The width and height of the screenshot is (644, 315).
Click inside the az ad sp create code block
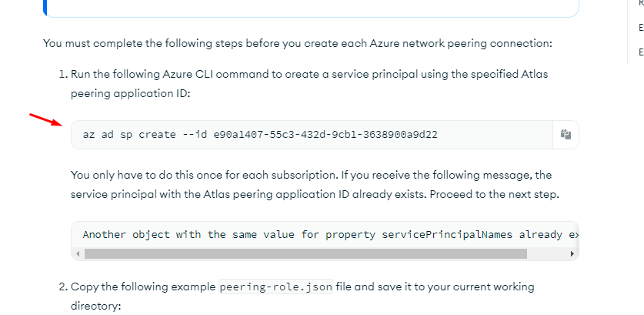click(x=308, y=135)
